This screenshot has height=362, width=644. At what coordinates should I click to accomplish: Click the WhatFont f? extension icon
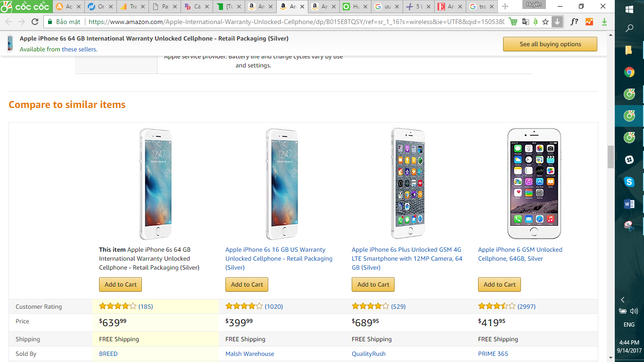pos(574,22)
